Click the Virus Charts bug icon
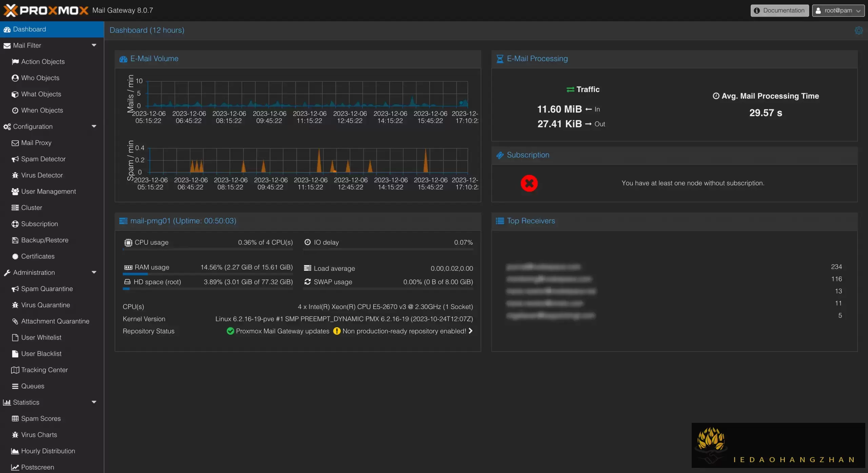 (x=15, y=435)
